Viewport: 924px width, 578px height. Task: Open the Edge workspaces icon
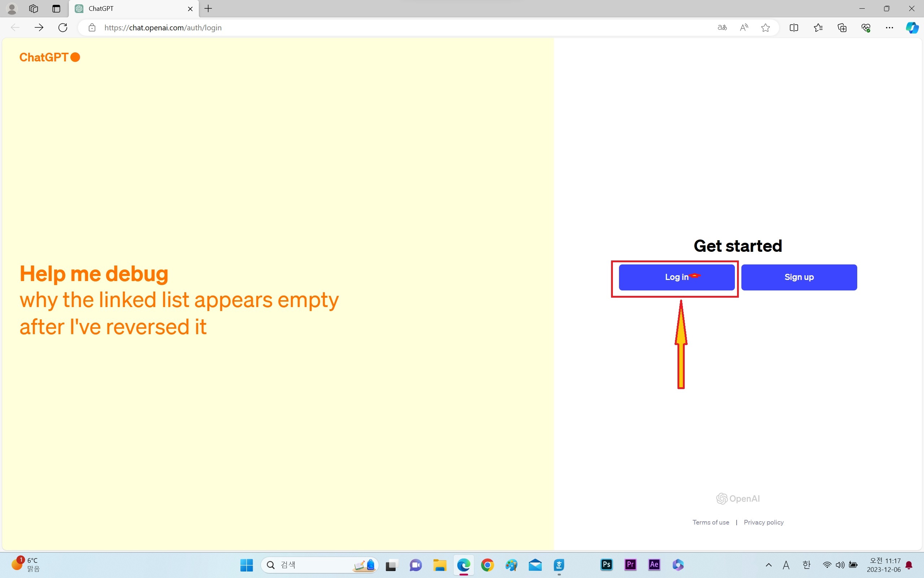coord(34,8)
